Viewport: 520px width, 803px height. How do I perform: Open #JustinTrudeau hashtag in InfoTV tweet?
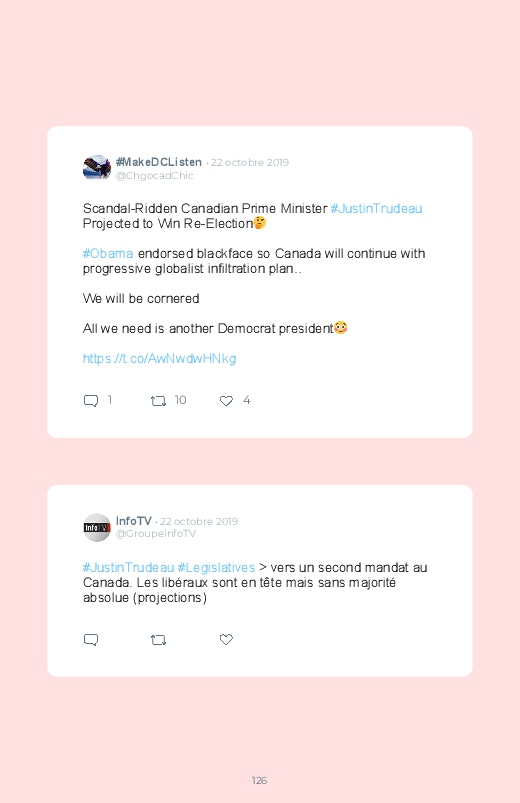point(129,567)
